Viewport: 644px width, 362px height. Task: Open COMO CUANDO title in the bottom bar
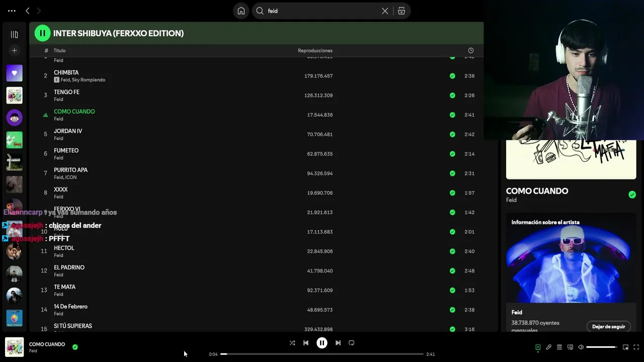[47, 344]
